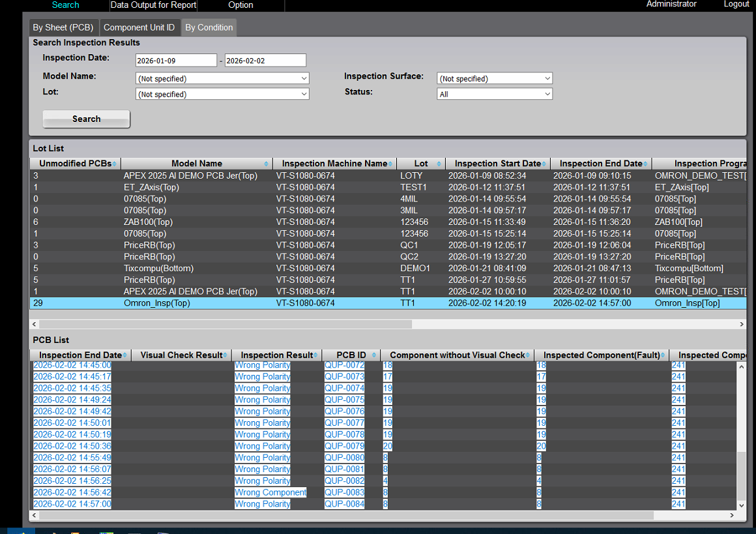Click Lot List horizontal scrollbar left arrow
This screenshot has height=534, width=756.
click(x=34, y=324)
